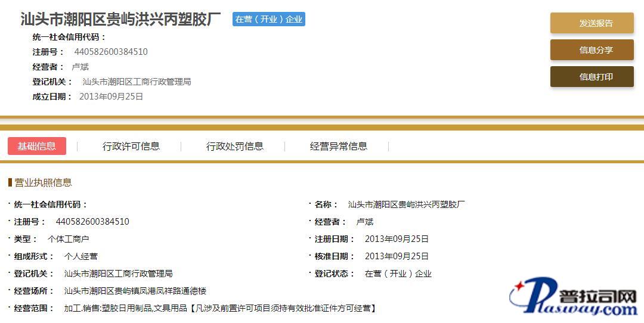Click the Plasway.com logo watermark
Viewport: 644px width, 323px height.
pyautogui.click(x=572, y=298)
